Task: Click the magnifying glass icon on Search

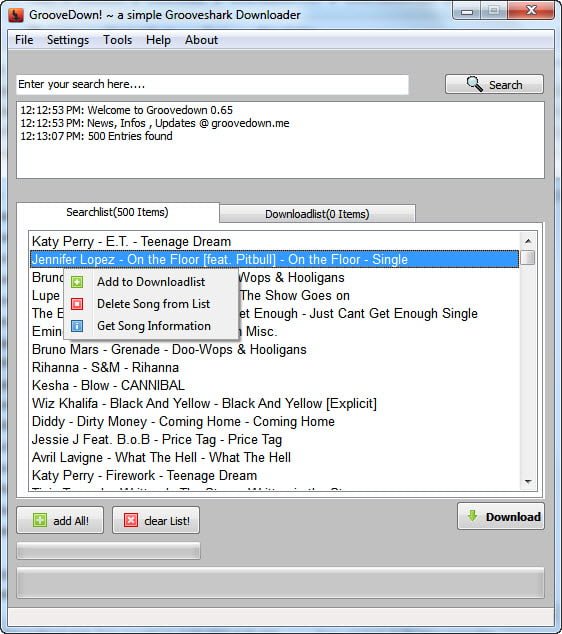Action: [x=474, y=84]
